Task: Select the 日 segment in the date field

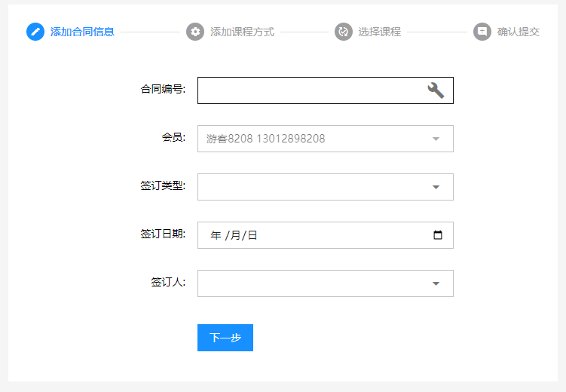Action: [252, 235]
